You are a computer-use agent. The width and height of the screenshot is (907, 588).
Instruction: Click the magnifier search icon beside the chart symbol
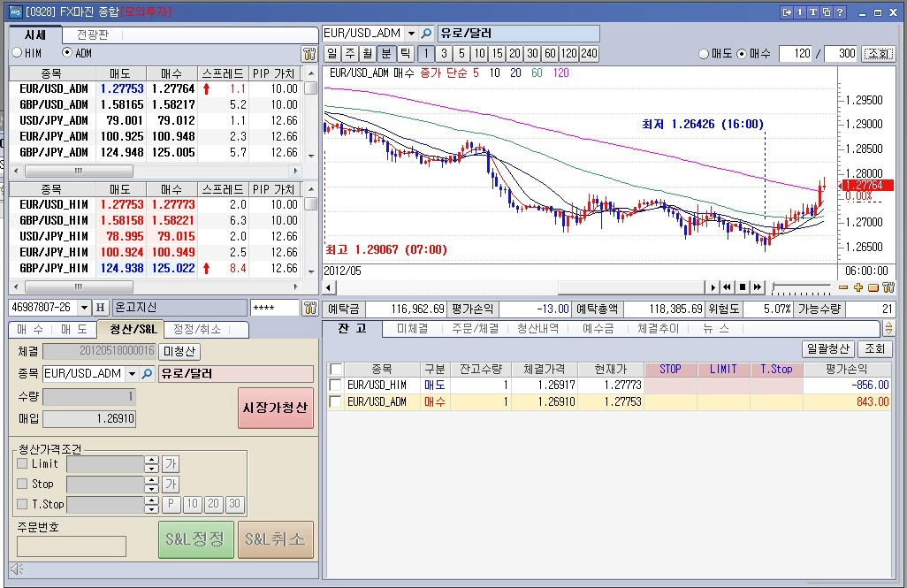click(x=426, y=34)
